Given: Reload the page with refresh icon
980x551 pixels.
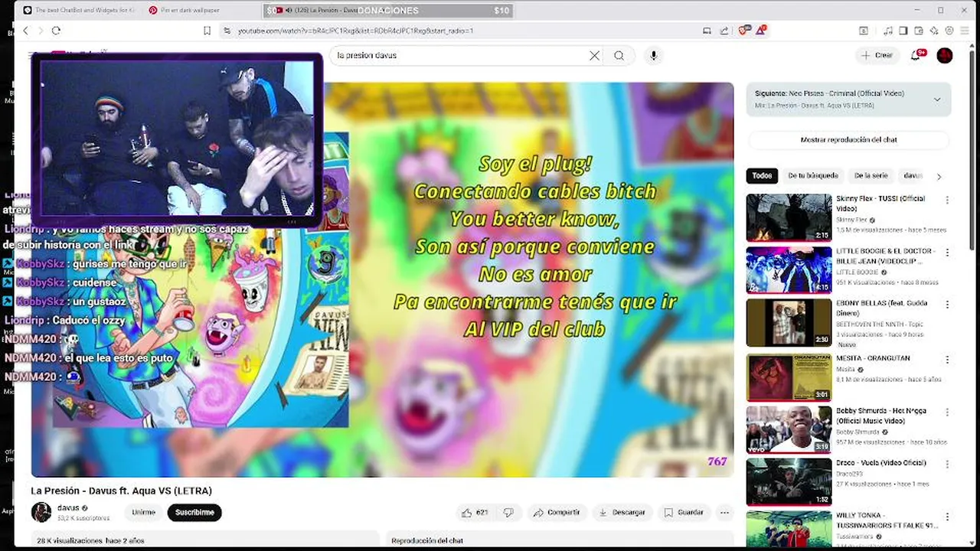Looking at the screenshot, I should 56,31.
